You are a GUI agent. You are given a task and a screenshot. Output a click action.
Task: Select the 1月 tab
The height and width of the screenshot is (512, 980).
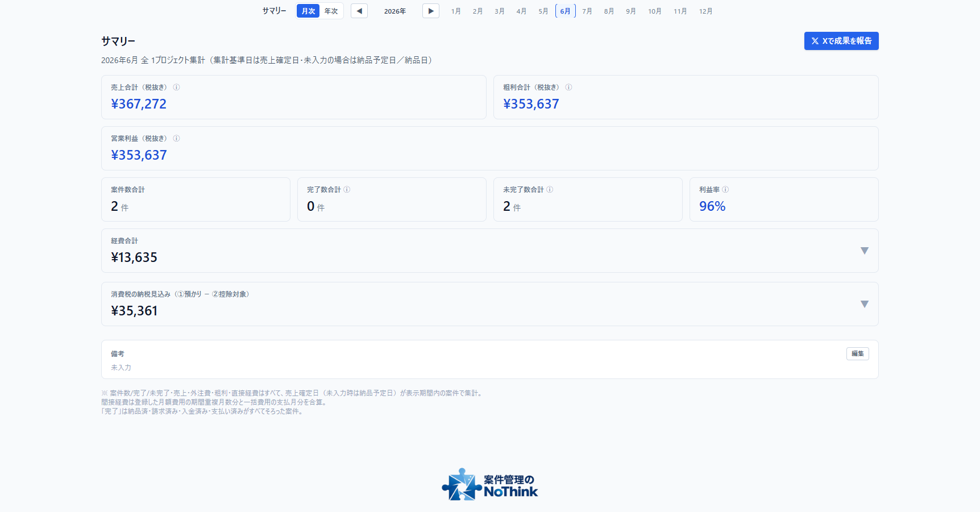tap(456, 11)
